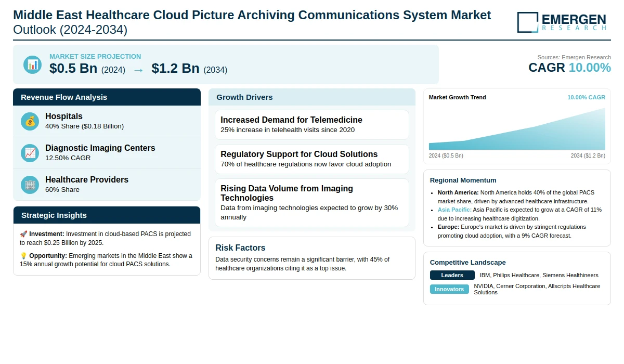Click the rocket icon beside Investment
Viewport: 624px width, 364px height.
coord(23,234)
